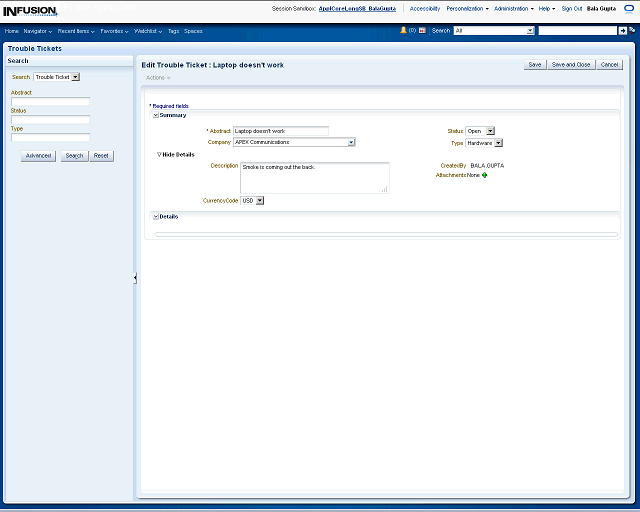Open the Administration menu
640x512 pixels.
513,8
